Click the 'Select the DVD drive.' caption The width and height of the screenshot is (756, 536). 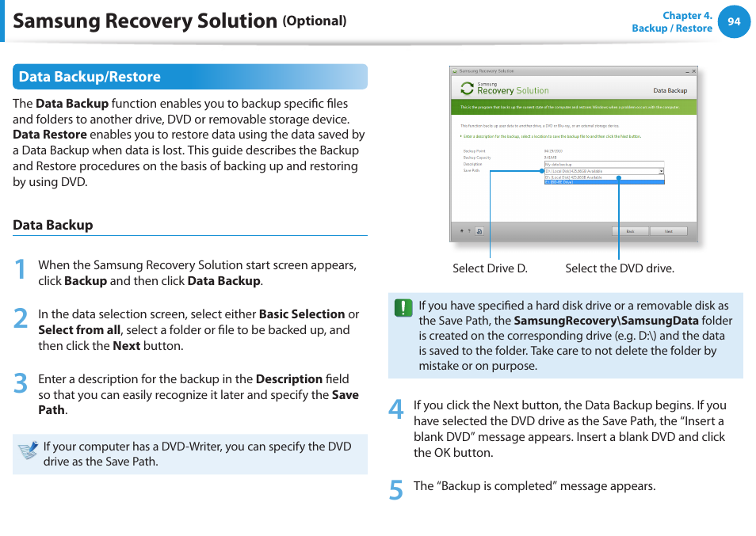(x=620, y=268)
